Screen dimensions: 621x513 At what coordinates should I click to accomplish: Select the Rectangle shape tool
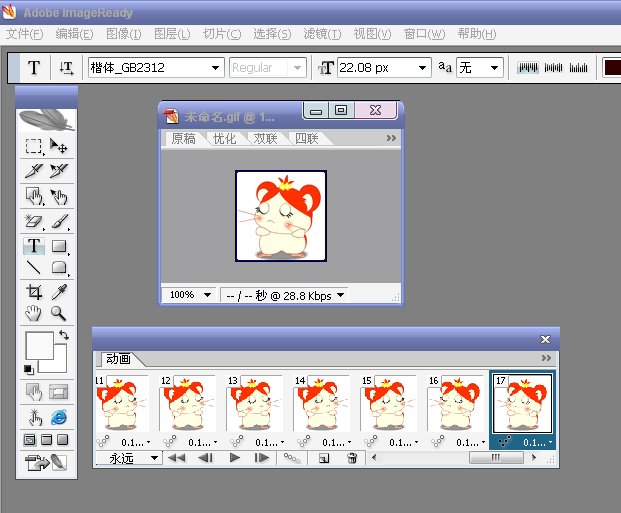pos(59,246)
